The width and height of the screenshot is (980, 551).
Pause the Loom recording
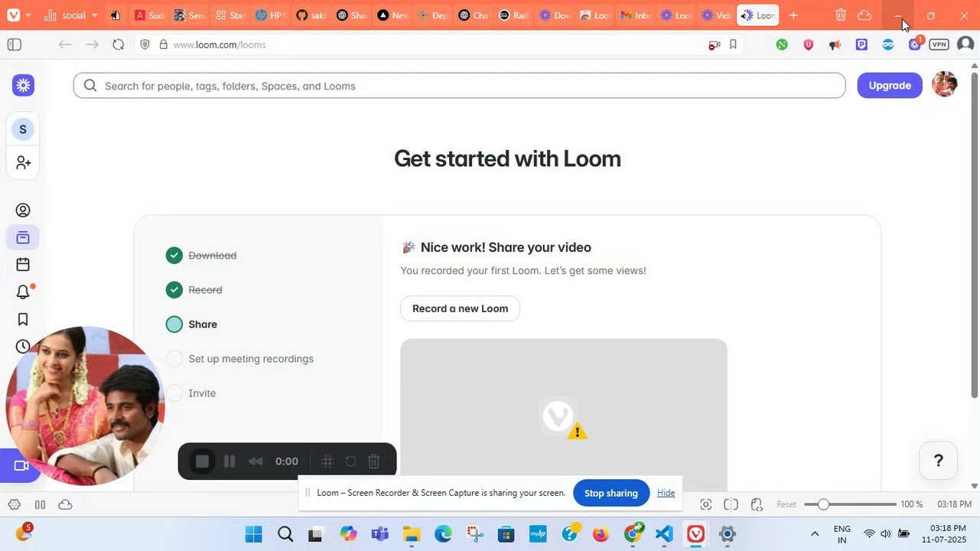pos(229,461)
